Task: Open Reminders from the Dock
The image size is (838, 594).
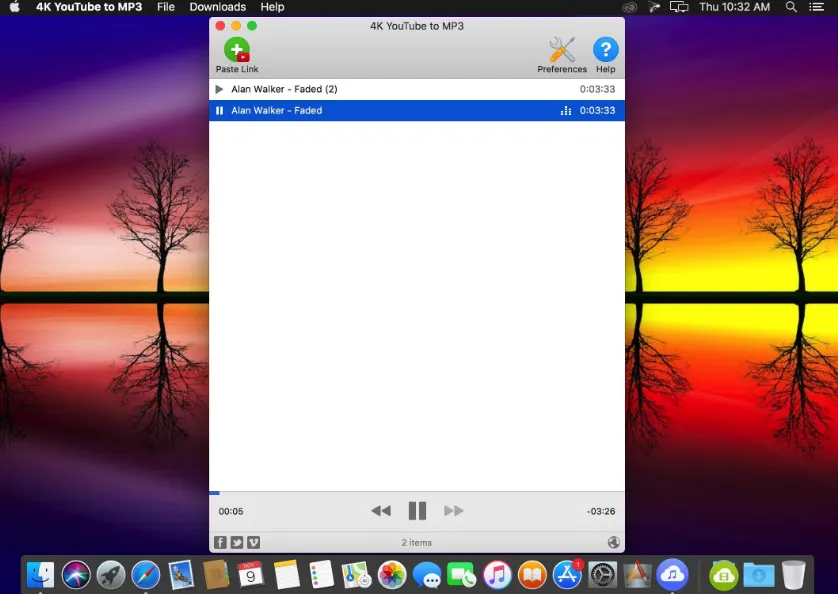Action: (321, 575)
